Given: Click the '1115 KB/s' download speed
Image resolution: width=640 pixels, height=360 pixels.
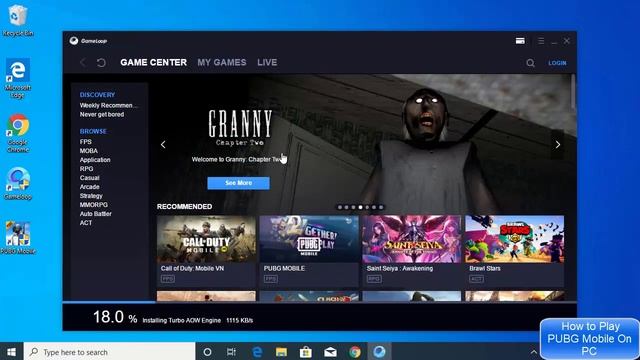Looking at the screenshot, I should point(240,320).
